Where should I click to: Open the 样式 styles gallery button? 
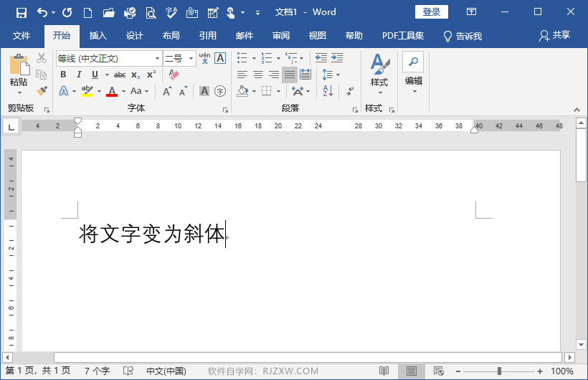(379, 74)
